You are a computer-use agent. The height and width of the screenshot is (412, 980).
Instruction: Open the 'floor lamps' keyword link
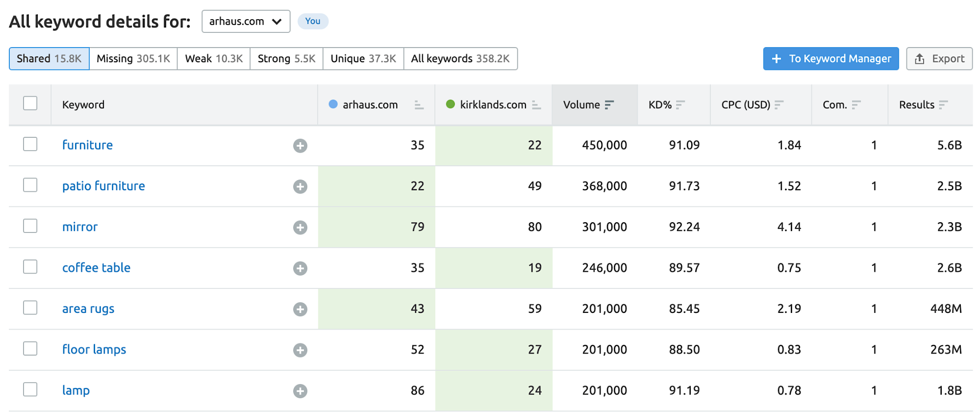click(x=94, y=350)
